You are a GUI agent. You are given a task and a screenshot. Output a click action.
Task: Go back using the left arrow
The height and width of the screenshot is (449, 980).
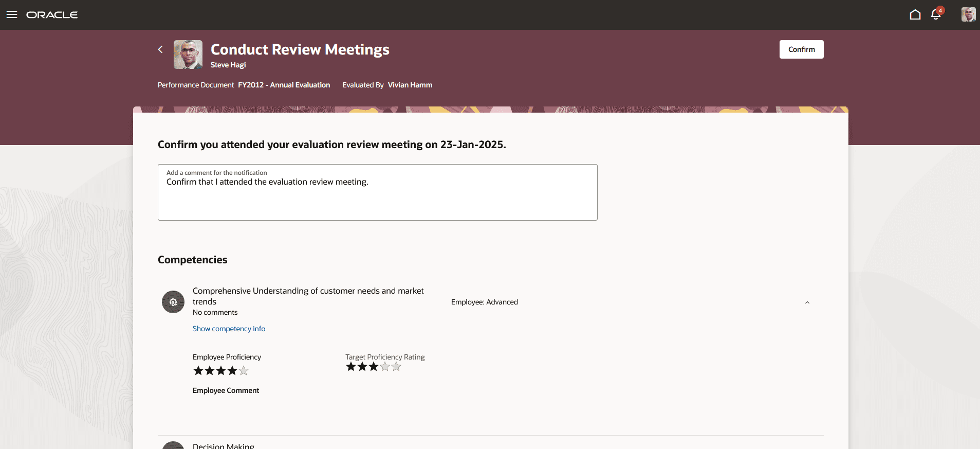[x=160, y=49]
